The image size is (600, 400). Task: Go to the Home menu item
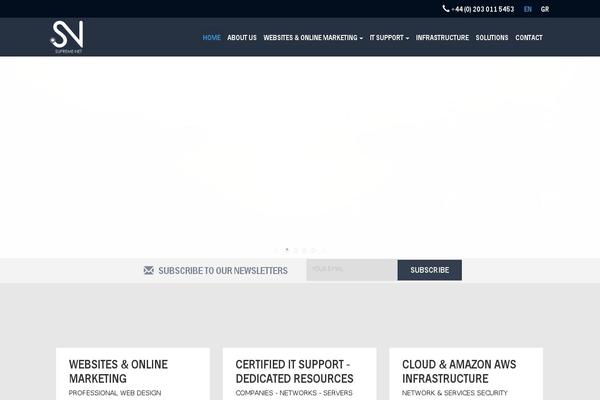(x=212, y=38)
